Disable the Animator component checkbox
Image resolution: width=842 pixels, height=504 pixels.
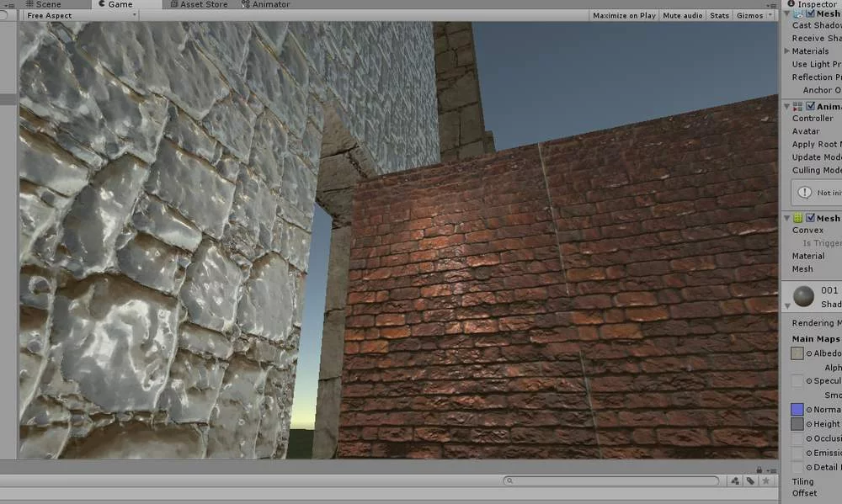pyautogui.click(x=810, y=106)
